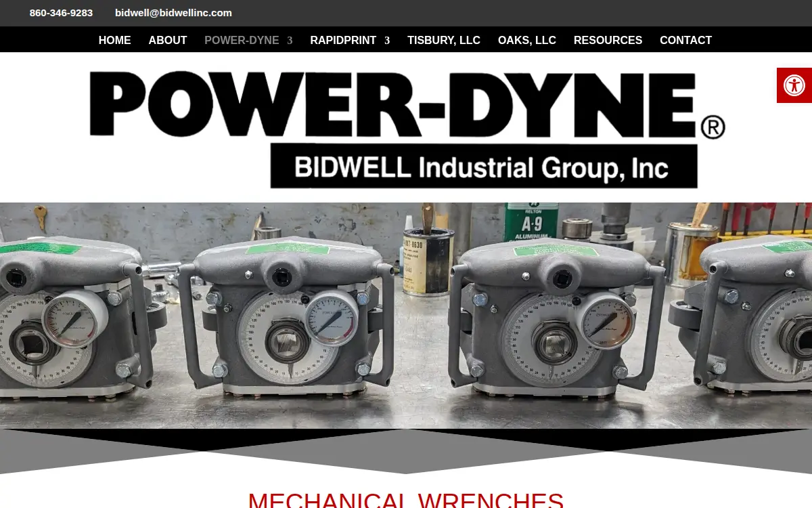Open the RESOURCES menu item
The height and width of the screenshot is (508, 812).
click(608, 40)
